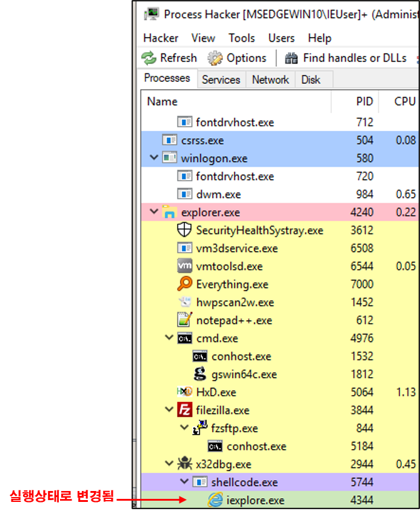Click the HxD.exe hex editor icon
Image resolution: width=420 pixels, height=511 pixels.
tap(184, 392)
